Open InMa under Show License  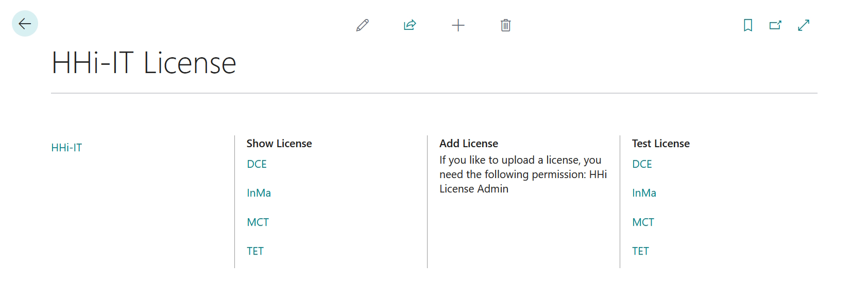point(259,193)
